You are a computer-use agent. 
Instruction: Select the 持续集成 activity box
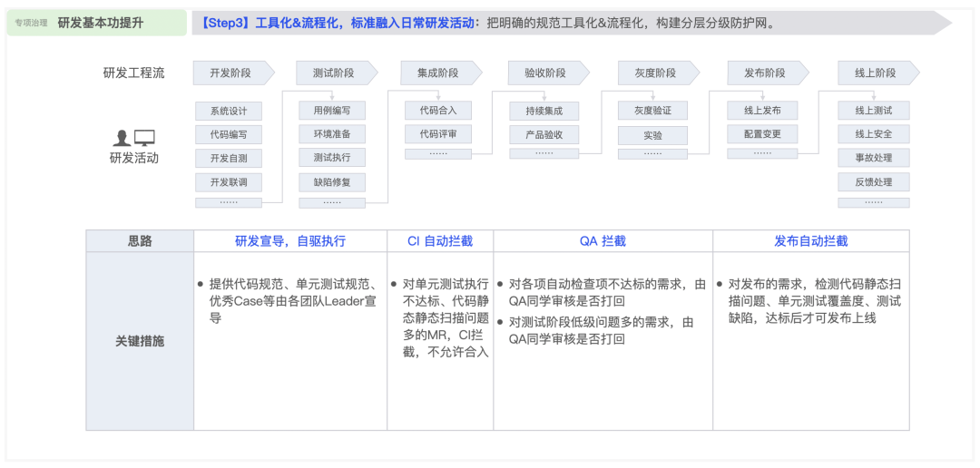(x=544, y=112)
